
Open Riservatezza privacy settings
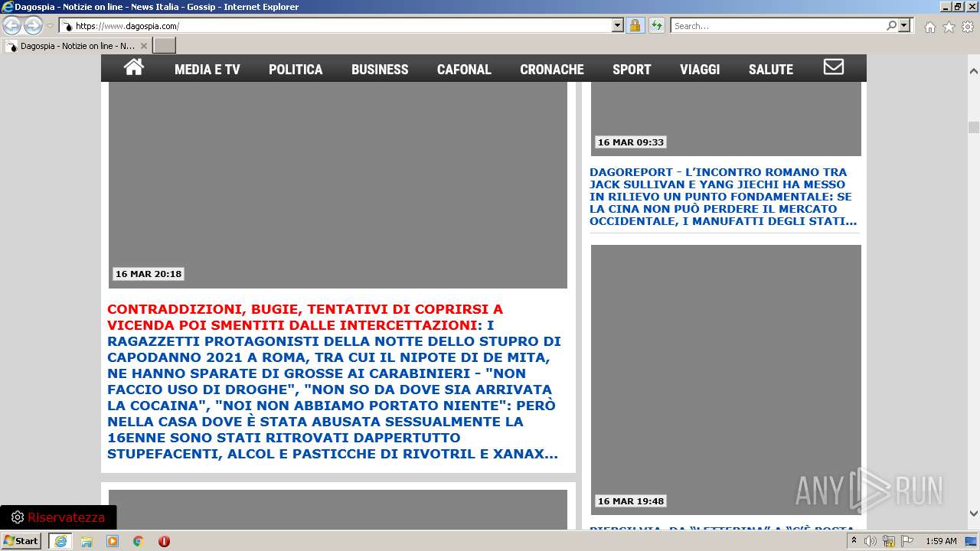58,517
